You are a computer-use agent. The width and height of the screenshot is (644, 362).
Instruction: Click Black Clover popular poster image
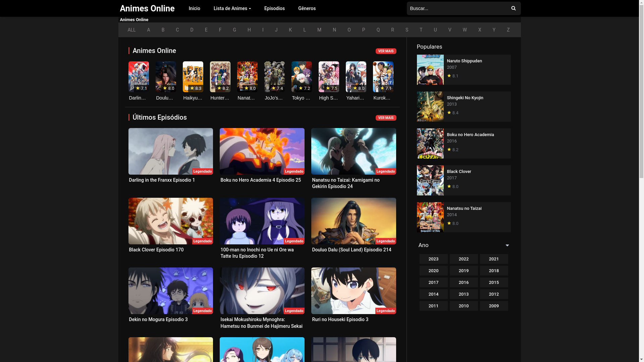(430, 180)
